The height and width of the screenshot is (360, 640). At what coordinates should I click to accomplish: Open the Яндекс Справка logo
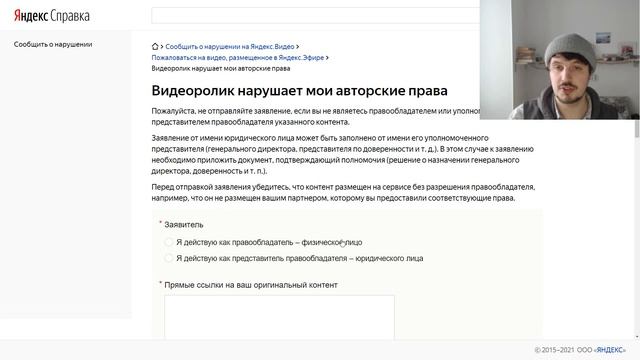(x=52, y=16)
